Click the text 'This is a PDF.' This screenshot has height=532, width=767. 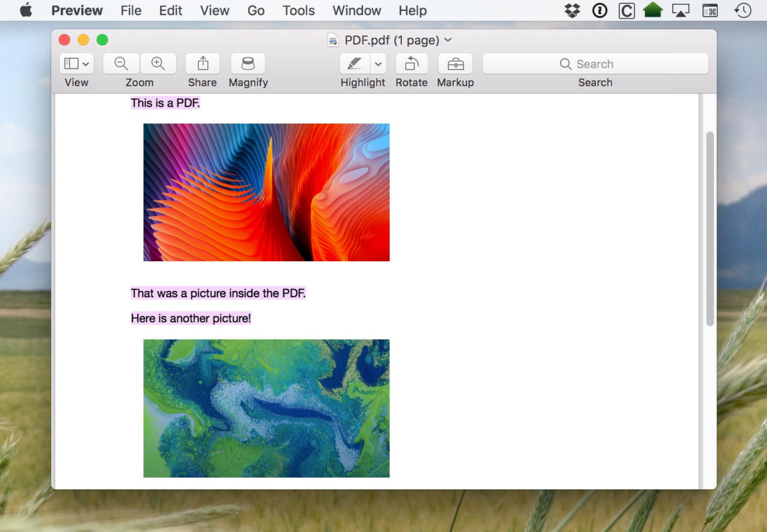pyautogui.click(x=165, y=103)
